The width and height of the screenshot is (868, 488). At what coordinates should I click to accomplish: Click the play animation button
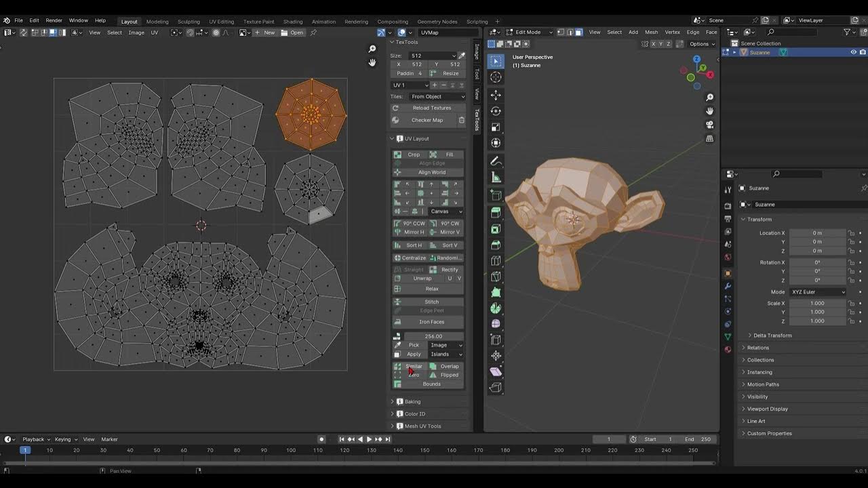click(369, 439)
